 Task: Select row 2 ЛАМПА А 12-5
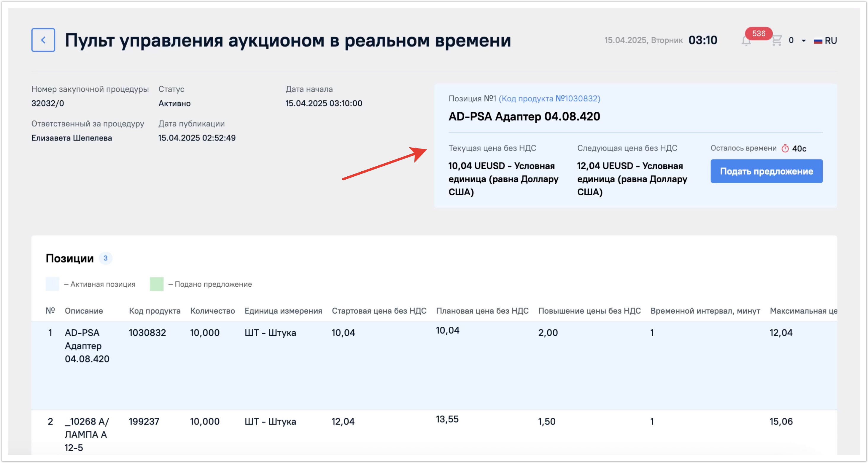pos(86,434)
